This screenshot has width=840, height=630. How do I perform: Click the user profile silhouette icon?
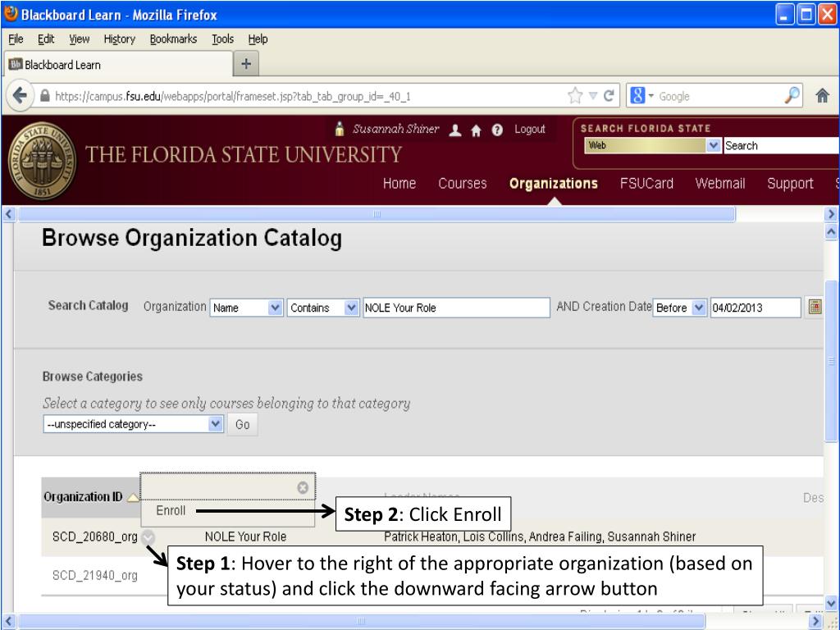[x=455, y=130]
